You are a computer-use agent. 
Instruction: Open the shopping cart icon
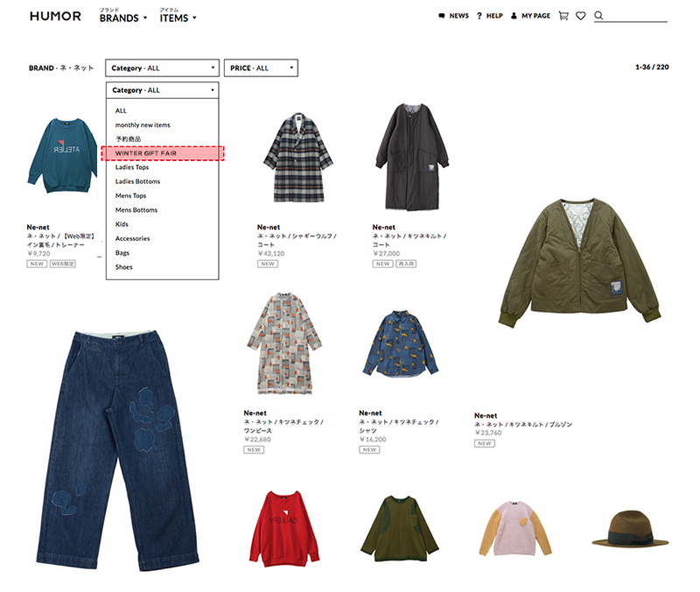coord(563,16)
